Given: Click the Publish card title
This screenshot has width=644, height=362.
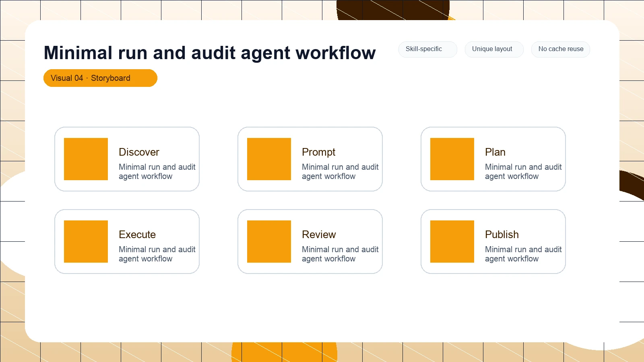Looking at the screenshot, I should (502, 234).
